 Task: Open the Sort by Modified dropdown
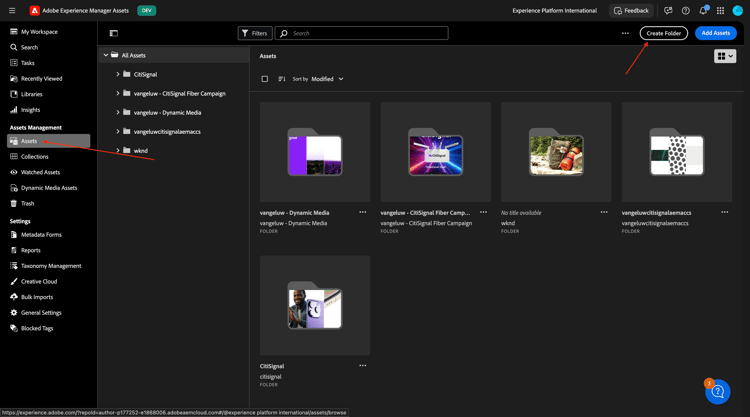coord(327,79)
